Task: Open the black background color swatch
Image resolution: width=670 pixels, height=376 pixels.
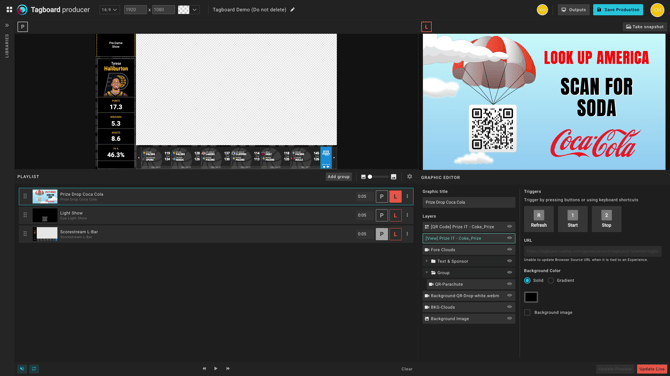Action: [531, 297]
